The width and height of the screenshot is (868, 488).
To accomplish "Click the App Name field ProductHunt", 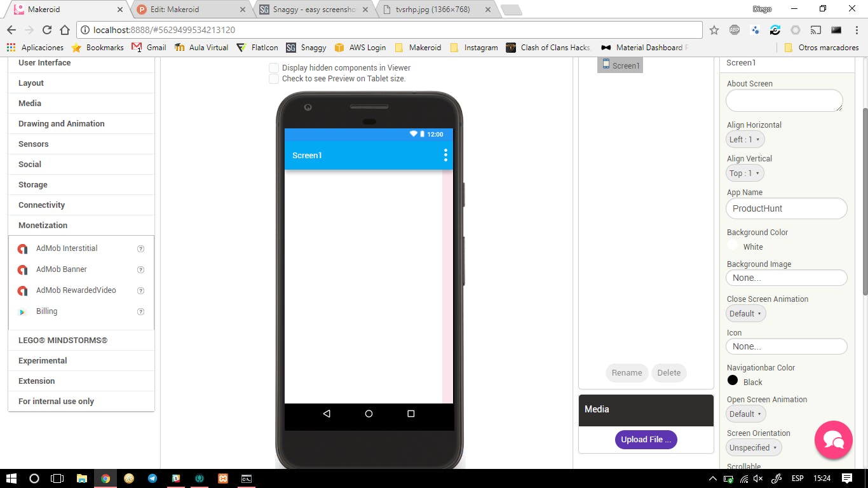I will point(786,208).
